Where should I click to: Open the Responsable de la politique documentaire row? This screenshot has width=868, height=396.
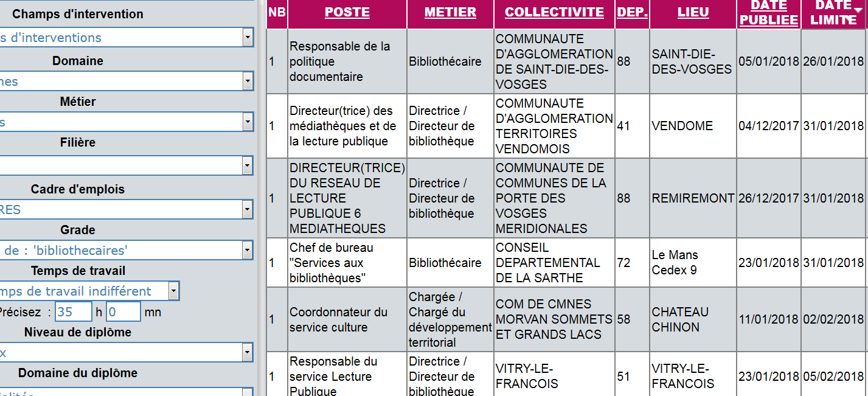coord(566,61)
